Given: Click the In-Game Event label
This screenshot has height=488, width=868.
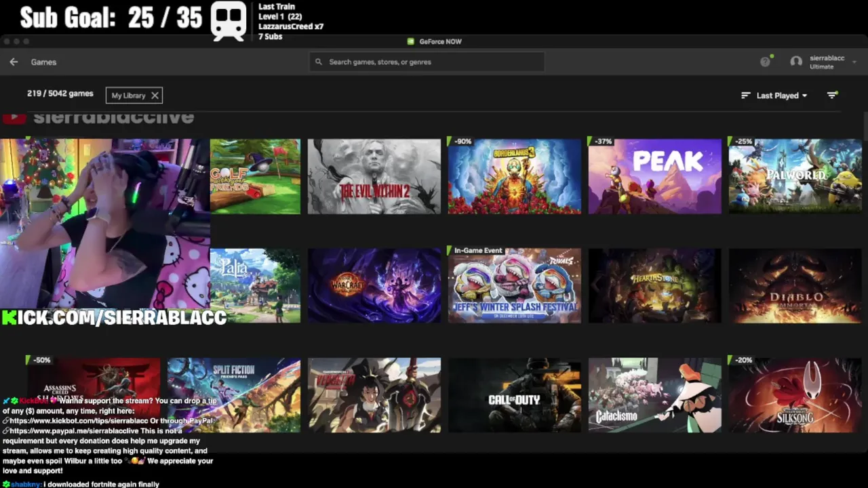Looking at the screenshot, I should [478, 251].
